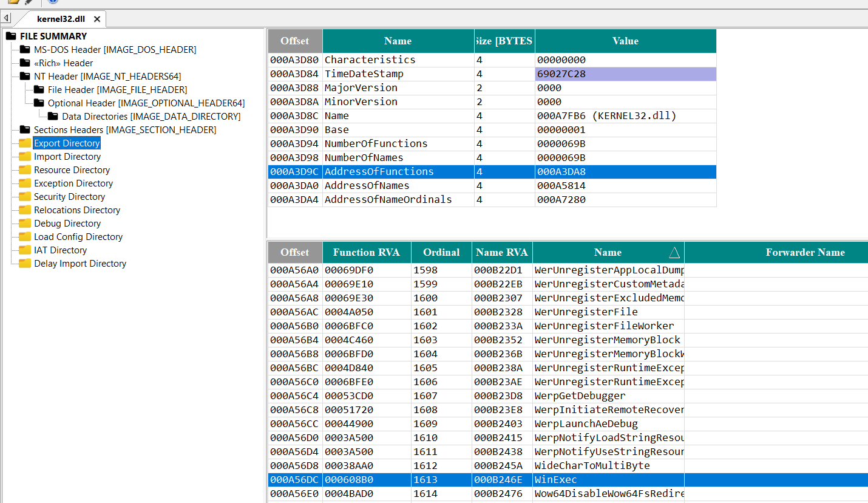868x503 pixels.
Task: Click the IAT Directory folder icon
Action: point(24,250)
